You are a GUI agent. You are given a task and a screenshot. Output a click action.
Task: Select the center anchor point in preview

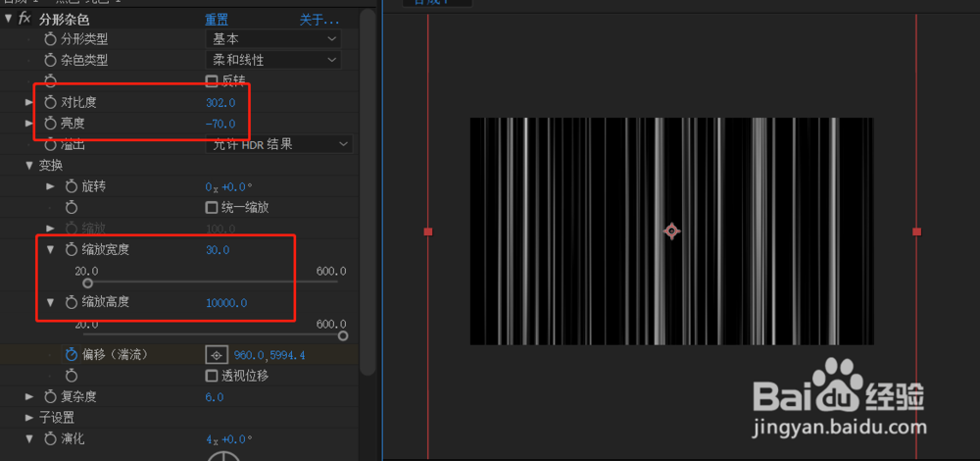pos(672,231)
